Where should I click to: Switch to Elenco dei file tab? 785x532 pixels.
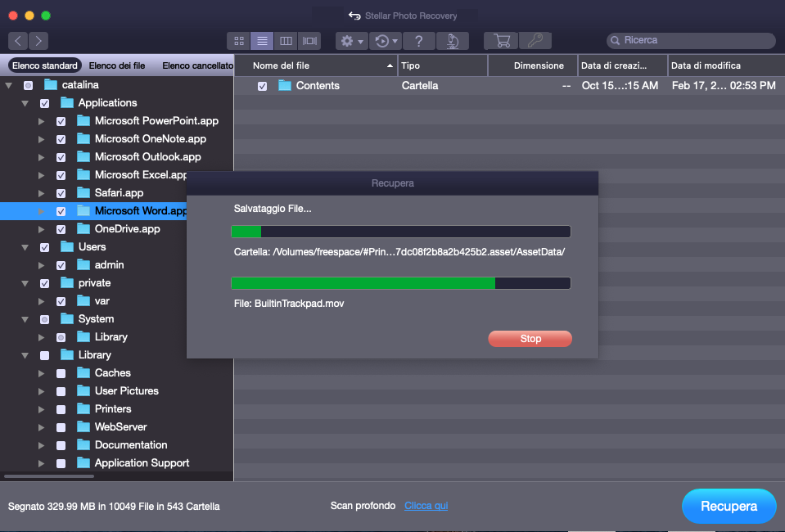tap(117, 65)
